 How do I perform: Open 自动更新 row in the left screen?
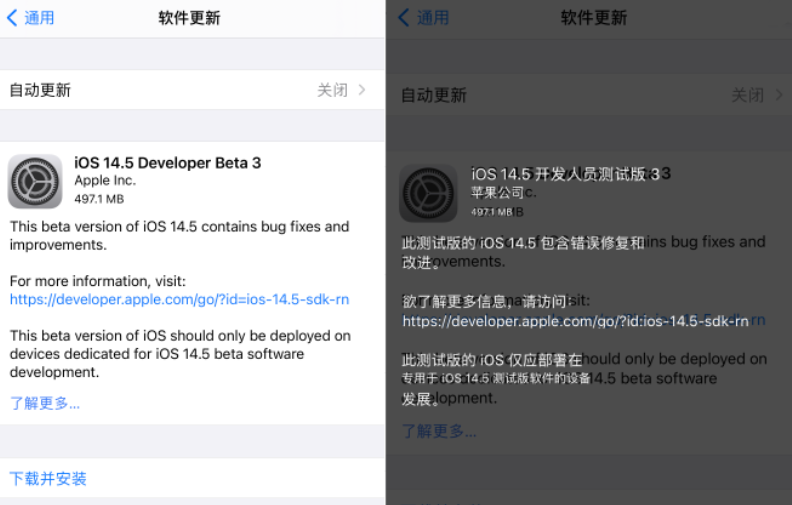pyautogui.click(x=192, y=90)
